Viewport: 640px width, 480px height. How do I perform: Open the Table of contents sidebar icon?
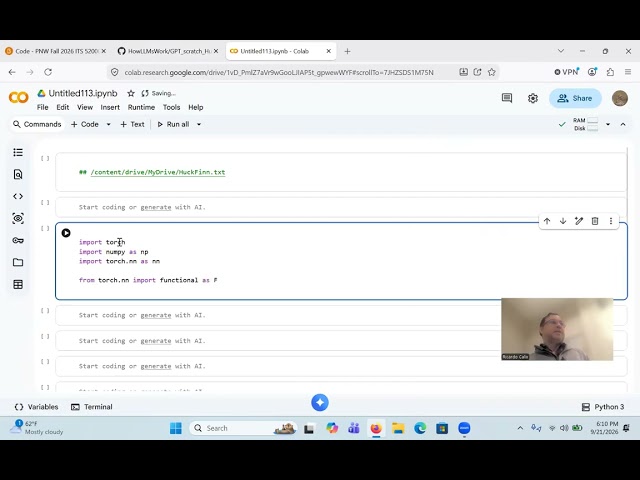[18, 152]
